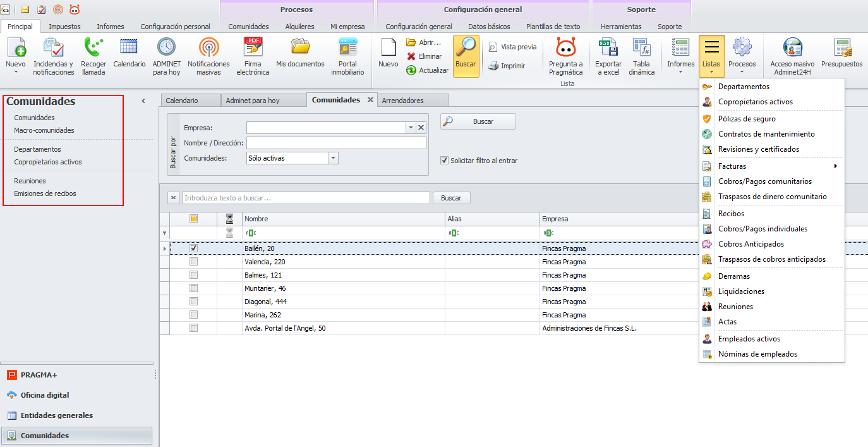Open Macro-comunidades link in the sidebar

[x=44, y=130]
